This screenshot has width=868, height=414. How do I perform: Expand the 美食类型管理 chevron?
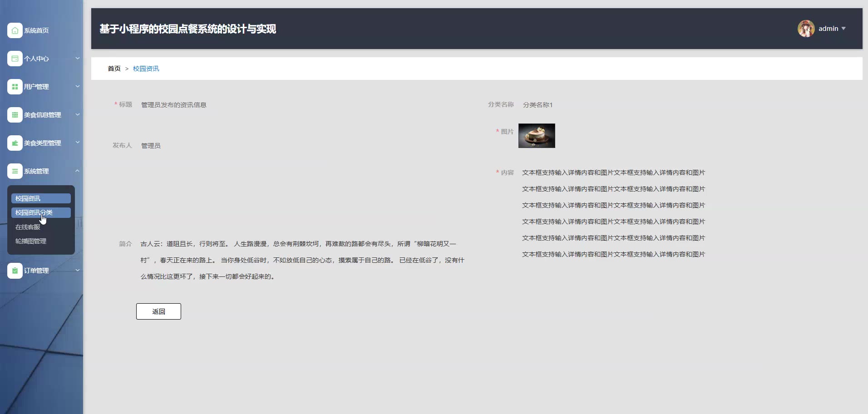click(78, 143)
